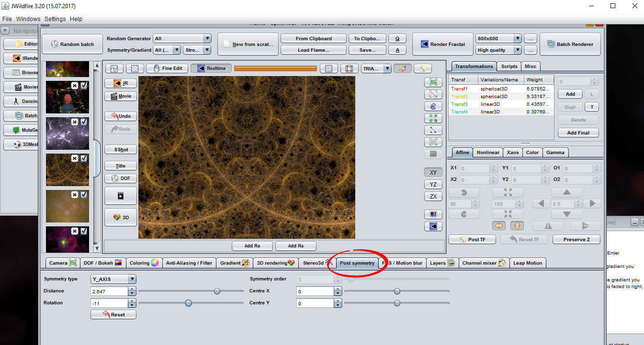Screen dimensions: 644x345
Task: Toggle the colored dots variation icon
Action: 403,68
